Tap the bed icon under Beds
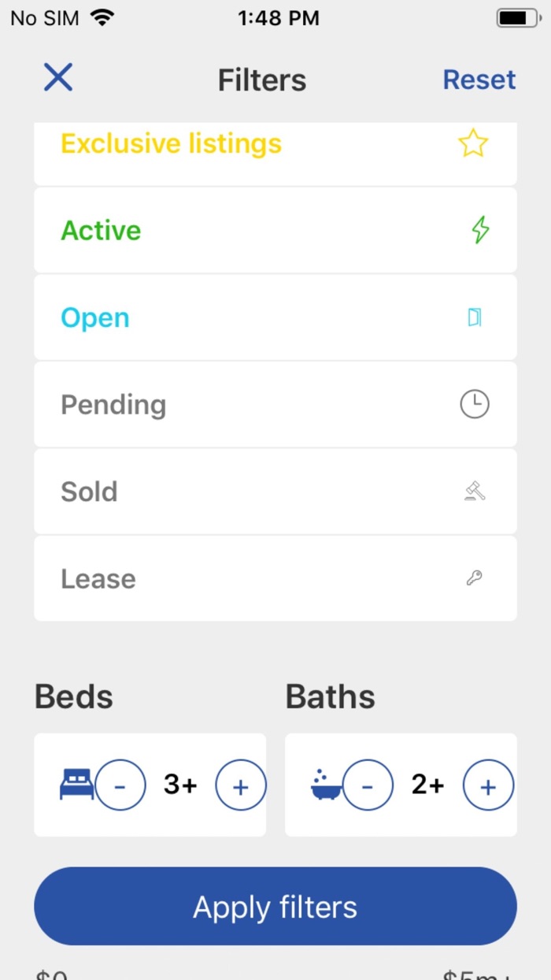 pyautogui.click(x=76, y=785)
